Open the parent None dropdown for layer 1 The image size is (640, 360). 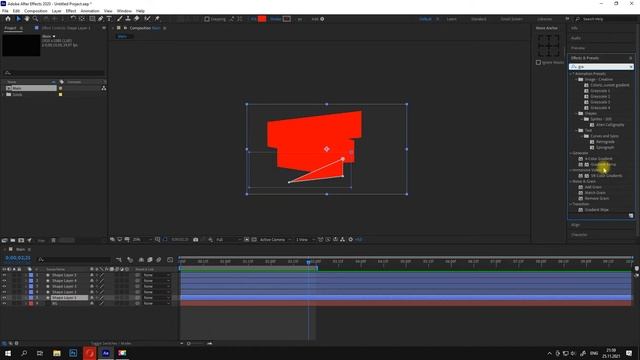pyautogui.click(x=156, y=275)
